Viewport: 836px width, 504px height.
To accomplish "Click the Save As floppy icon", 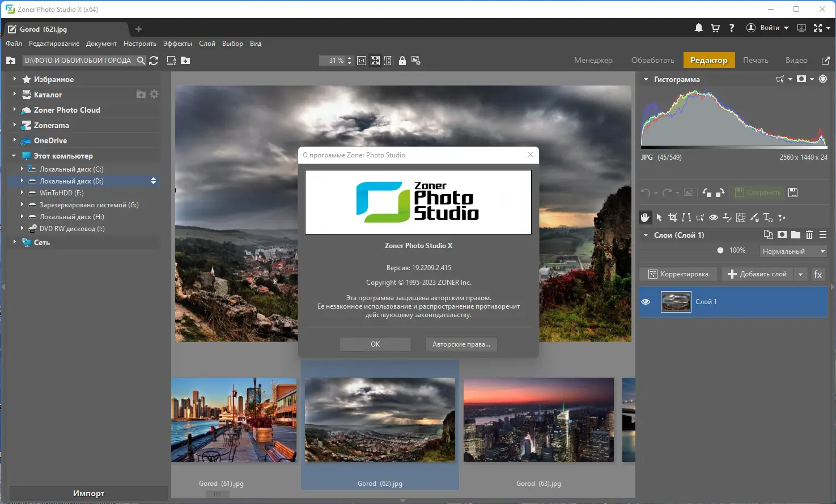I will [x=793, y=193].
